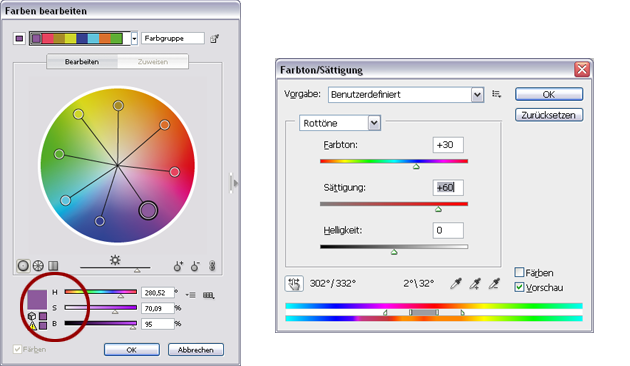The width and height of the screenshot is (630, 366).
Task: Toggle Färben checkbox in Farben bearbeiten dialog
Action: [17, 349]
